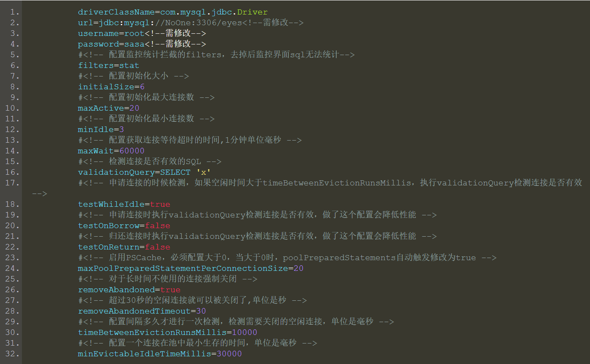This screenshot has height=364, width=590.
Task: Click the removeAbandoned value true
Action: (170, 289)
